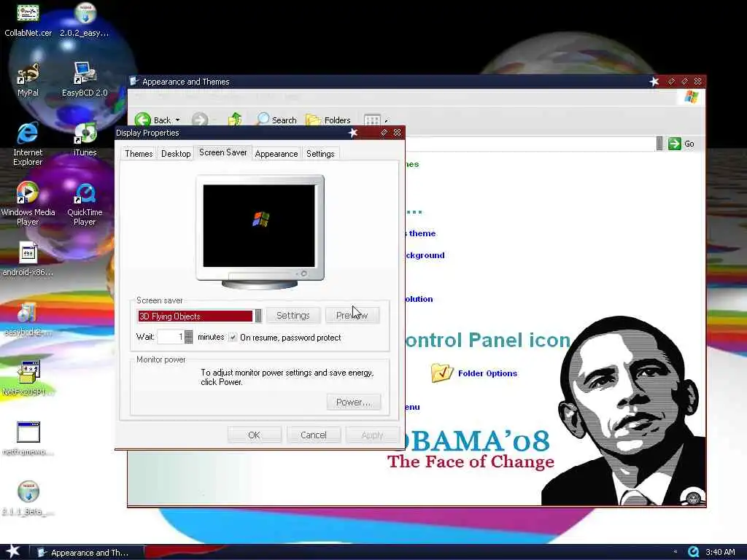
Task: Click the star icon in Appearance and Themes titlebar
Action: click(x=654, y=82)
